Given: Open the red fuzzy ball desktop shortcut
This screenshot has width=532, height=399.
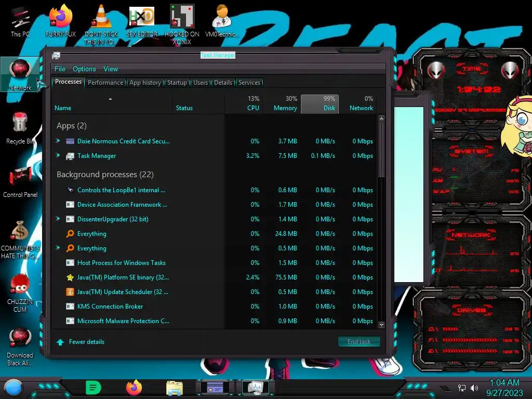Looking at the screenshot, I should (x=20, y=293).
